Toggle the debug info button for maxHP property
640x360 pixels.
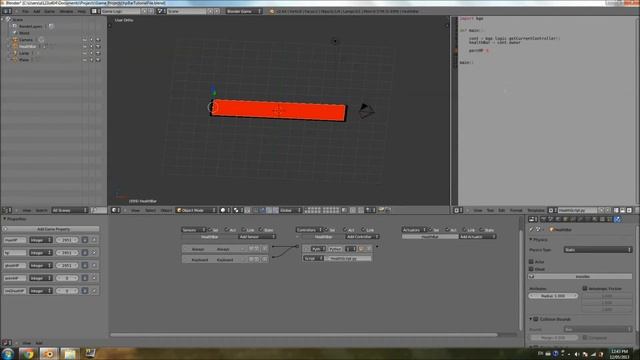(x=85, y=240)
